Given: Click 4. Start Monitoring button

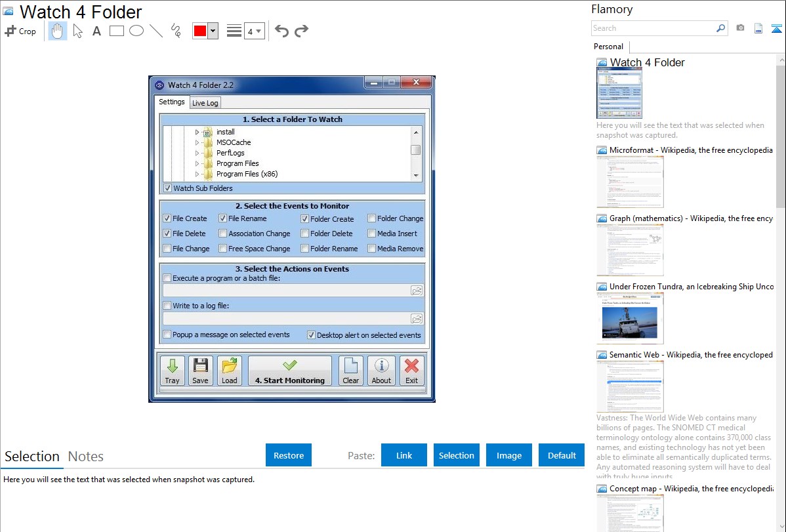Looking at the screenshot, I should point(290,371).
